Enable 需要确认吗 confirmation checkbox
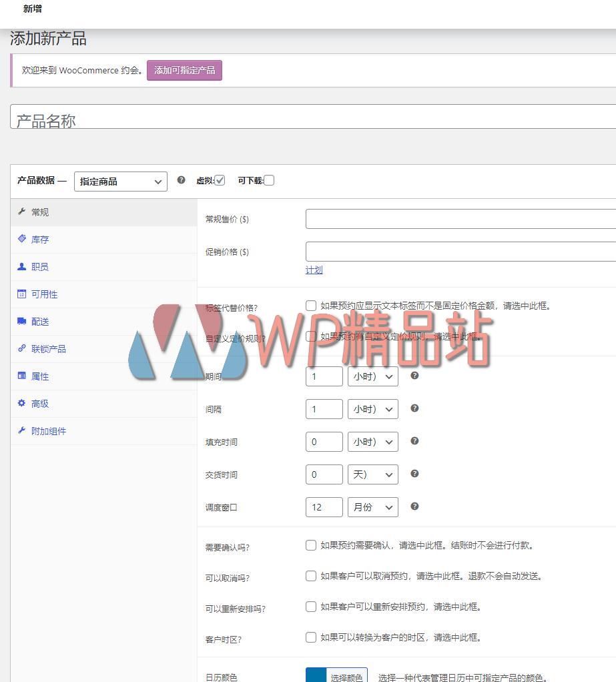 pyautogui.click(x=311, y=545)
